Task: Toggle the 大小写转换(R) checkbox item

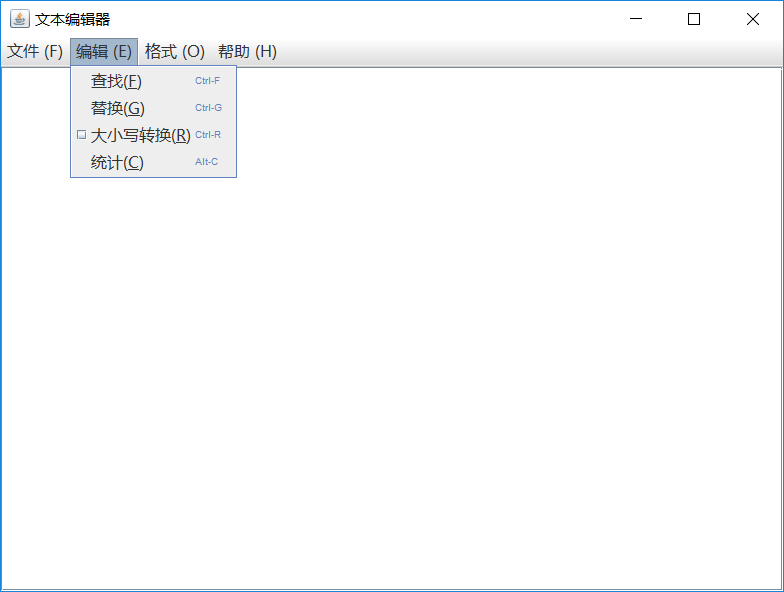Action: pos(154,135)
